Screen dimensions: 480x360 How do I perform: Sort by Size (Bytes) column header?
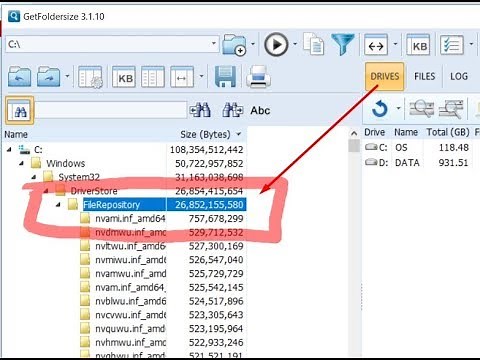(207, 134)
